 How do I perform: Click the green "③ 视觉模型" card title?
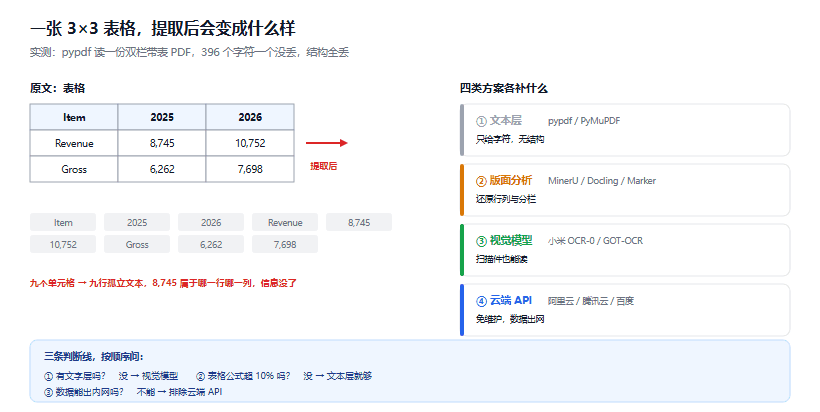tap(504, 241)
